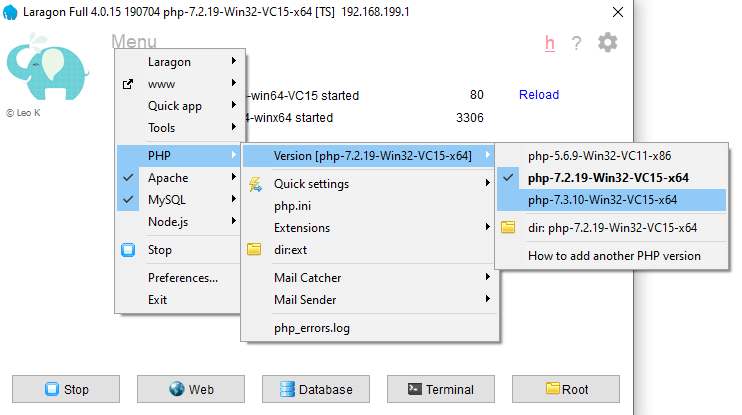
Task: Click the port value 3306
Action: coord(469,117)
